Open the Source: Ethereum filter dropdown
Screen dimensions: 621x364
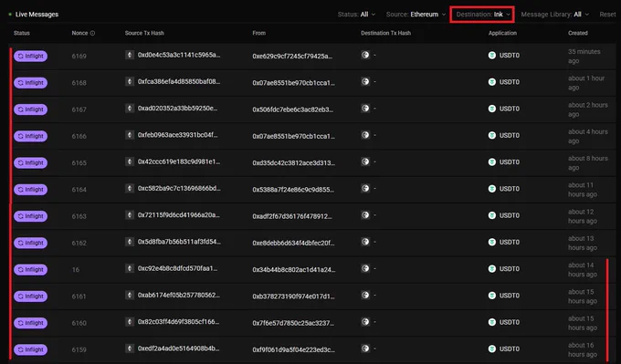(416, 15)
